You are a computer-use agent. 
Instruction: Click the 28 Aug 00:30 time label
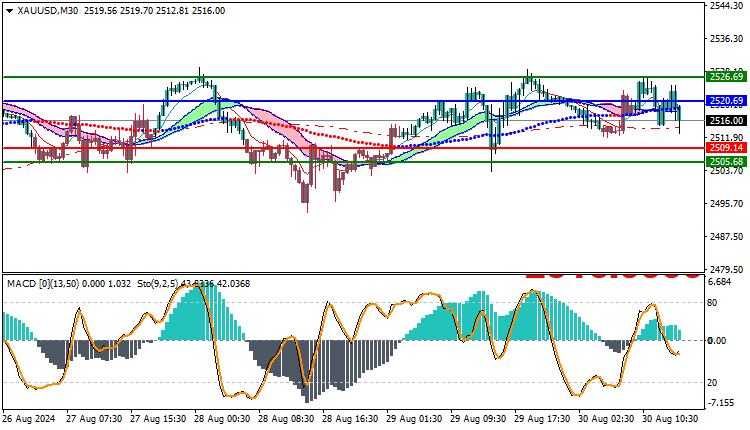[x=222, y=419]
